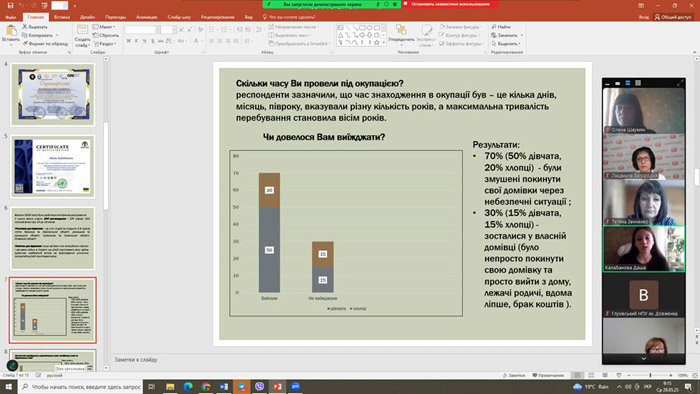Click Создать слайд icon
700x394 pixels.
(82, 30)
